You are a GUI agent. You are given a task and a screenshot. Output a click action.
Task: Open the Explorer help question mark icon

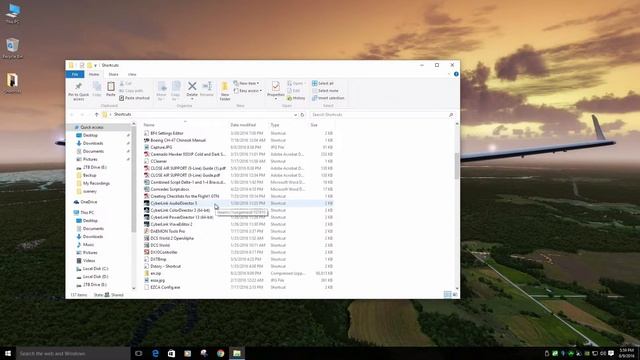click(x=456, y=74)
